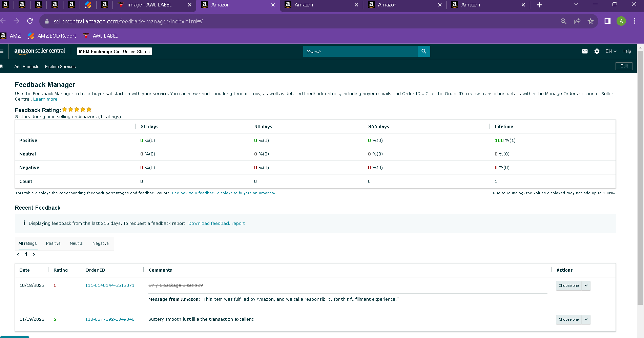Reload the Feedback Manager page
644x338 pixels.
pyautogui.click(x=30, y=21)
